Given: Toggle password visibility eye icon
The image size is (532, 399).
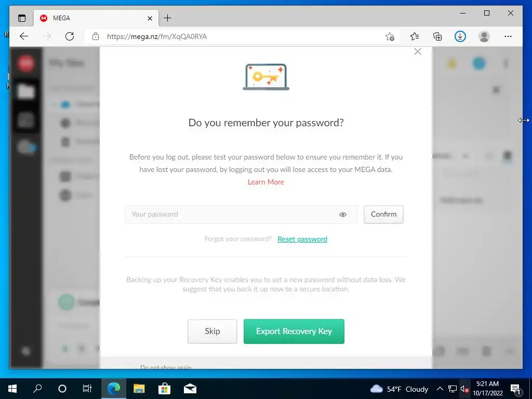Looking at the screenshot, I should [343, 215].
